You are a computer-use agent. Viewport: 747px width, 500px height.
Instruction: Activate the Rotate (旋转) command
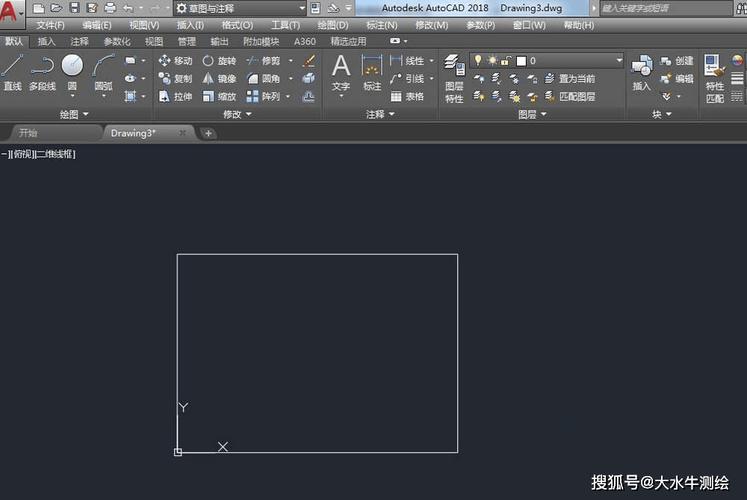pyautogui.click(x=219, y=60)
